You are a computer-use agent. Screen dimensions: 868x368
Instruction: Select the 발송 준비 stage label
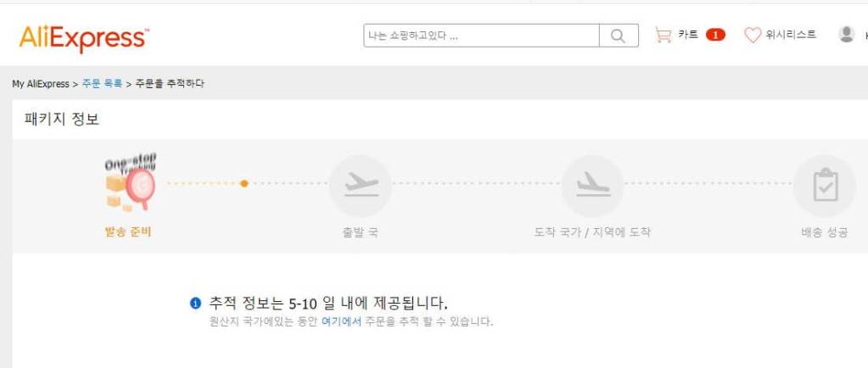(128, 231)
